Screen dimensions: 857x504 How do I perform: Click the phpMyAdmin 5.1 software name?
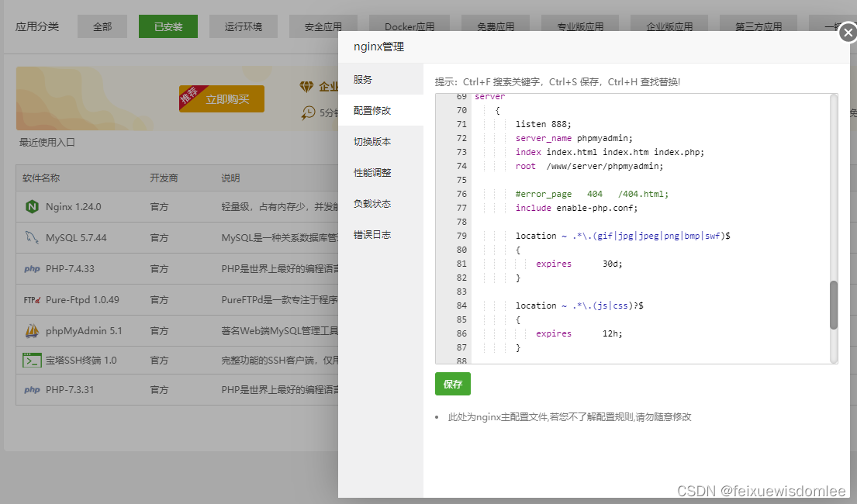(84, 331)
